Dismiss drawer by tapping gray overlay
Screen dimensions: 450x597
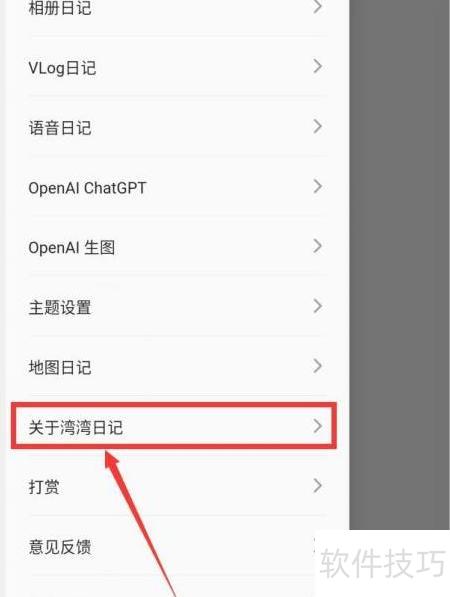tap(399, 264)
